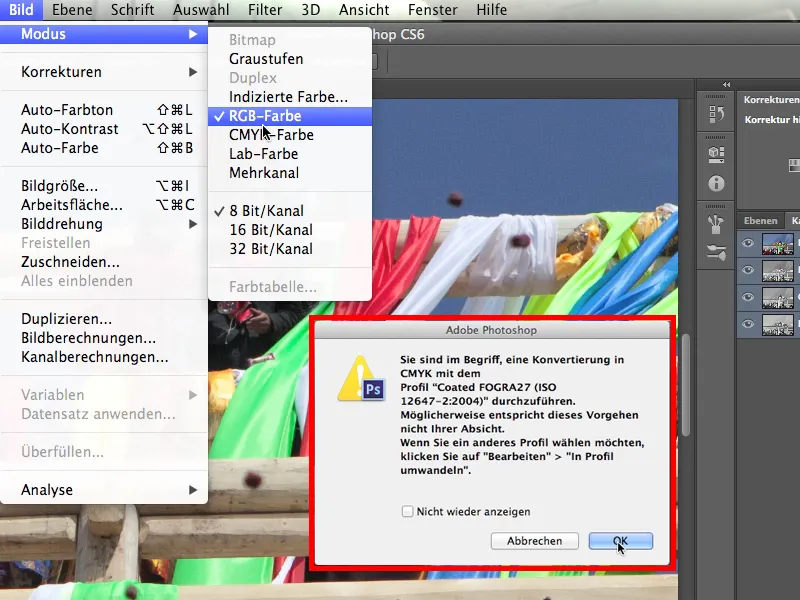The width and height of the screenshot is (800, 600).
Task: Open the Ansicht menu
Action: (x=364, y=10)
